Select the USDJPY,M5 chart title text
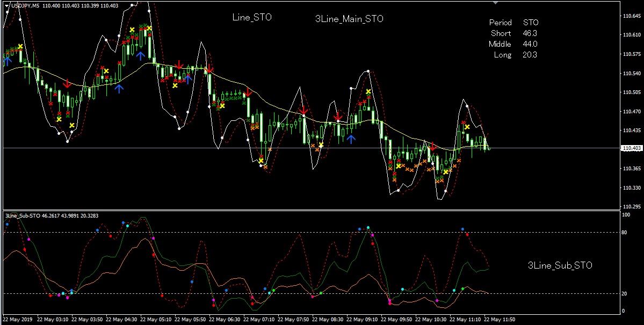 [25, 6]
